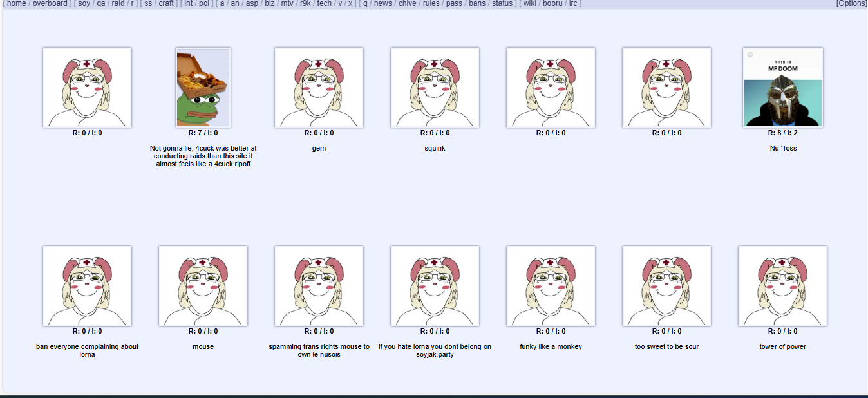Open thumbnail above 'spamming trans rights mouse' caption
The height and width of the screenshot is (398, 868).
click(319, 285)
